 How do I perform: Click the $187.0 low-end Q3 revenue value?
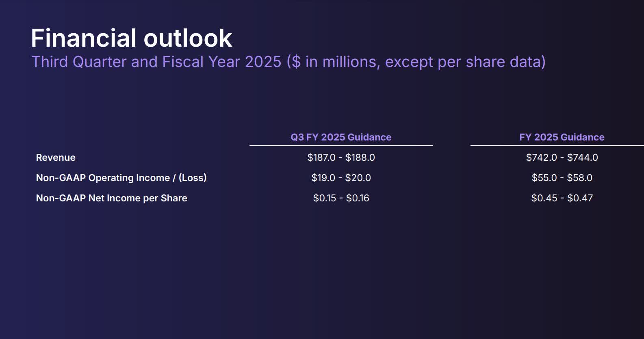click(x=321, y=158)
